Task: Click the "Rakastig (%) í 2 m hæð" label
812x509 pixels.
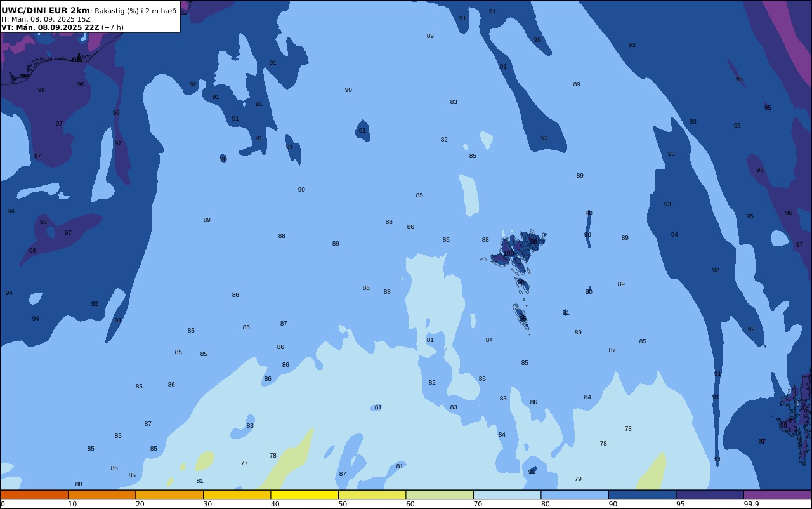Action: point(136,11)
